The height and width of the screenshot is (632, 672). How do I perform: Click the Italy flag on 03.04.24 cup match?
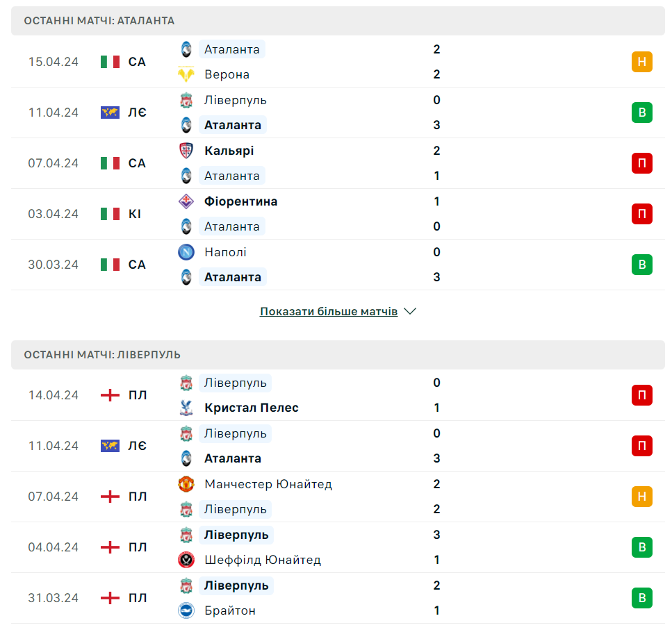[x=110, y=214]
